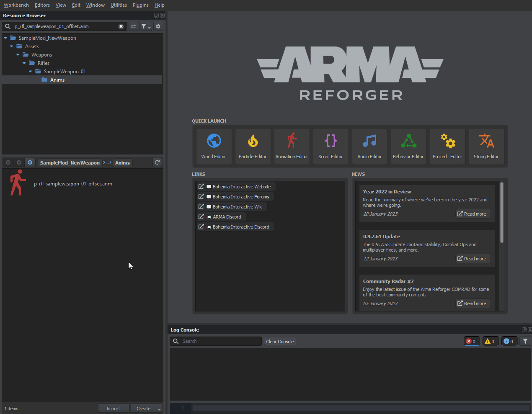Viewport: 532px width, 414px height.
Task: Open the Workbench menu
Action: tap(16, 5)
